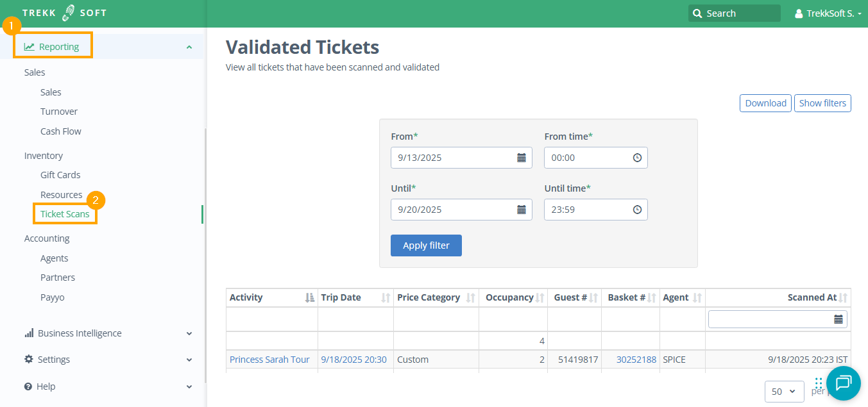The height and width of the screenshot is (407, 868).
Task: Sort table by Activity column icon
Action: [310, 297]
